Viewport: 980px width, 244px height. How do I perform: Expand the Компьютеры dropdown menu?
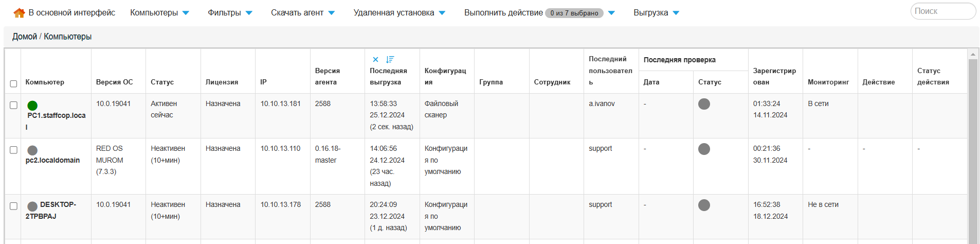pyautogui.click(x=159, y=13)
